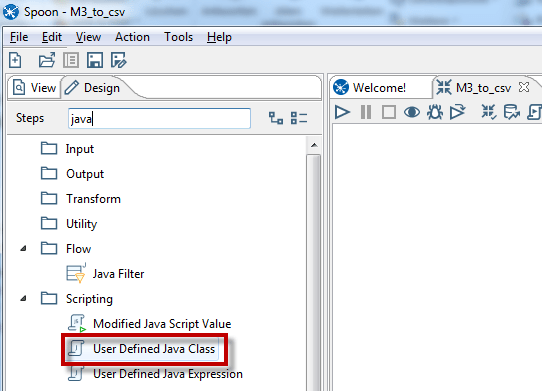Screen dimensions: 542x391
Task: Open the File menu
Action: click(19, 37)
